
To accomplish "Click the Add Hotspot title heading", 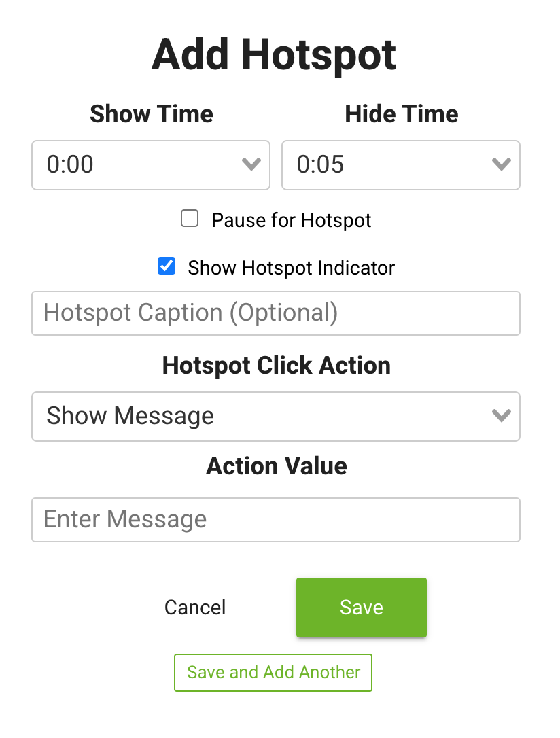I will click(x=274, y=55).
